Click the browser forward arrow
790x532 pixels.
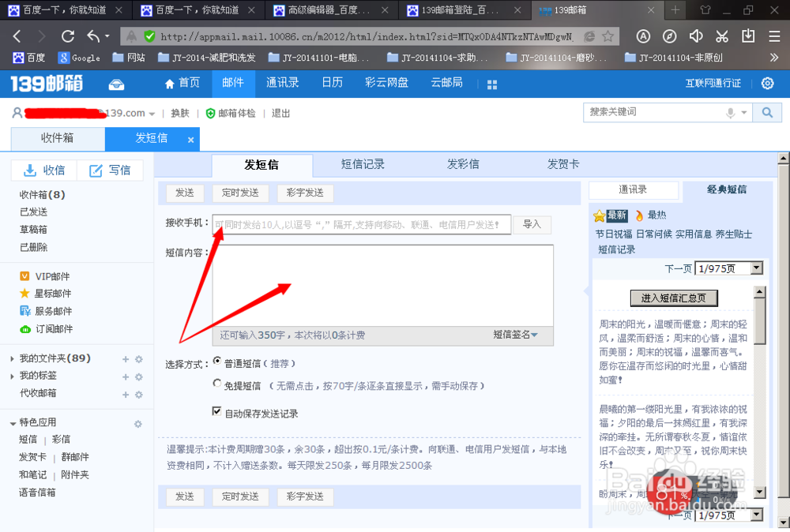pyautogui.click(x=41, y=36)
